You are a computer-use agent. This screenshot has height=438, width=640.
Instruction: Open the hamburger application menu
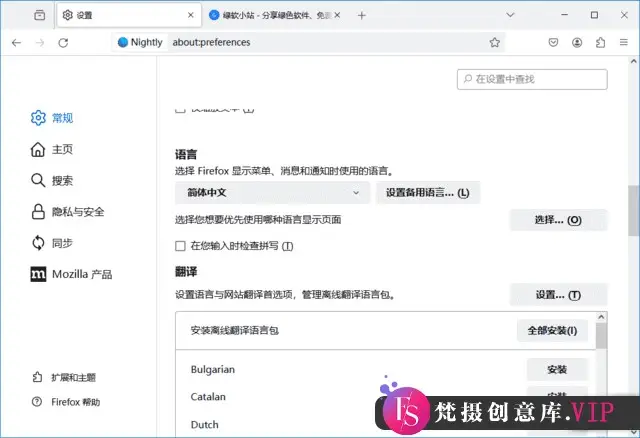pos(624,42)
